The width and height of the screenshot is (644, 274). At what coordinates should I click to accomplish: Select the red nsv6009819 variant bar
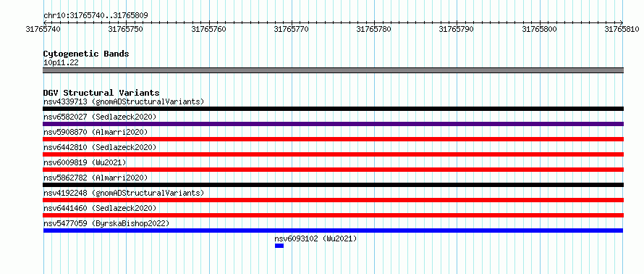[333, 170]
